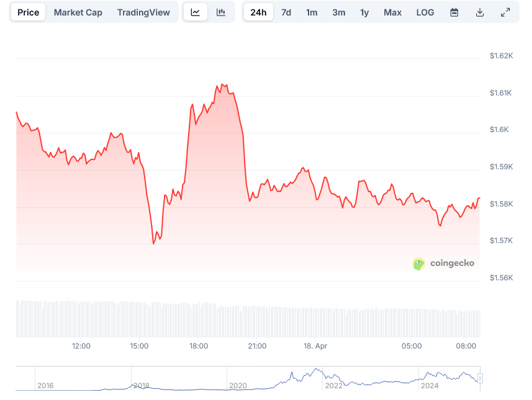This screenshot has width=532, height=400.
Task: Select the Max time range
Action: (392, 12)
